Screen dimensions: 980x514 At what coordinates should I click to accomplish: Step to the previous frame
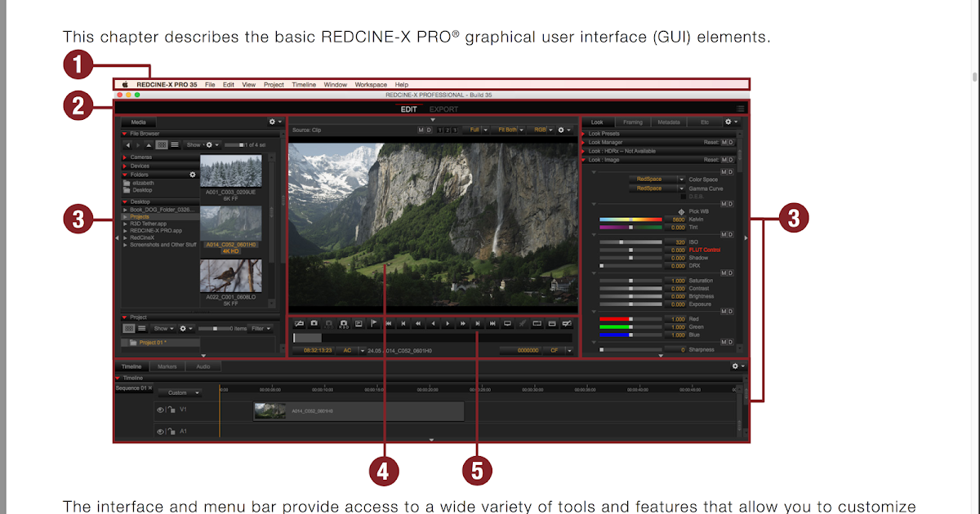click(403, 323)
